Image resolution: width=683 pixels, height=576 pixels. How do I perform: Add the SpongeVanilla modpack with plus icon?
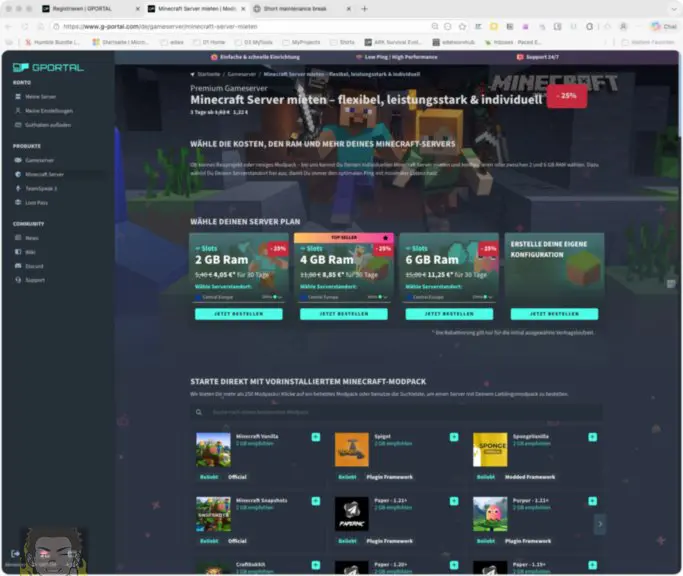coord(592,437)
